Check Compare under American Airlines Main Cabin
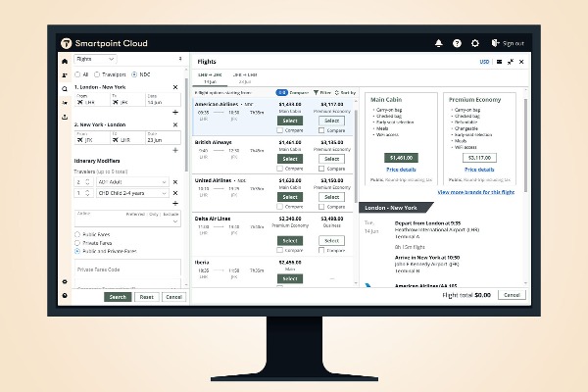588x392 pixels. pyautogui.click(x=279, y=129)
